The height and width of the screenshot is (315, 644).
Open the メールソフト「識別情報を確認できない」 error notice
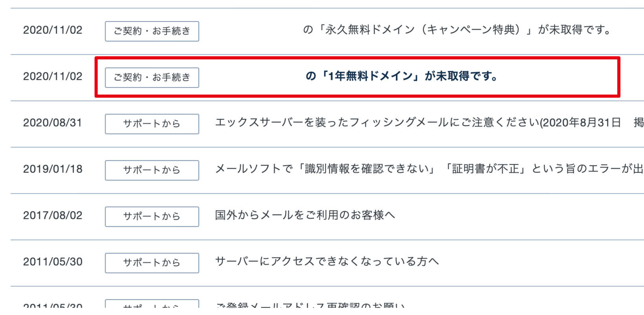[x=428, y=169]
